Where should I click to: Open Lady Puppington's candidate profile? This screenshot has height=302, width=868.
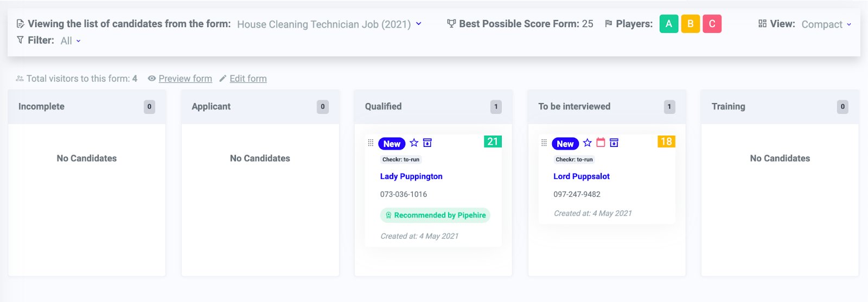click(x=411, y=176)
